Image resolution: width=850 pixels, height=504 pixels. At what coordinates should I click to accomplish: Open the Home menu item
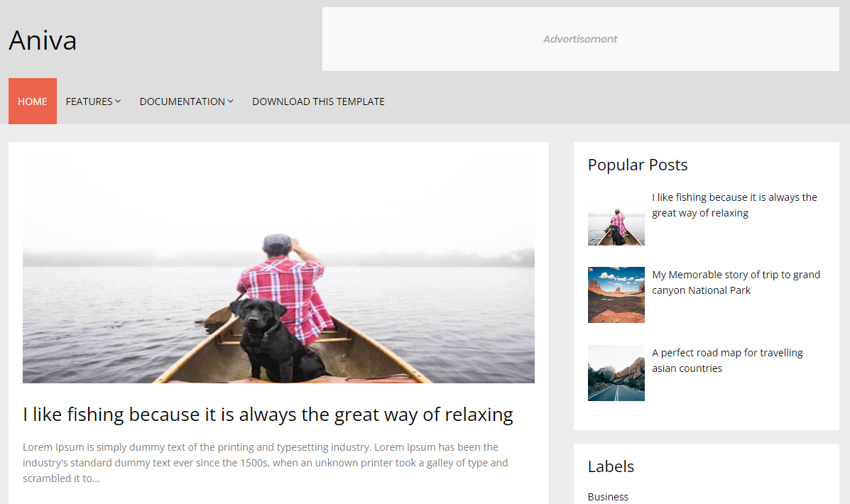point(33,102)
